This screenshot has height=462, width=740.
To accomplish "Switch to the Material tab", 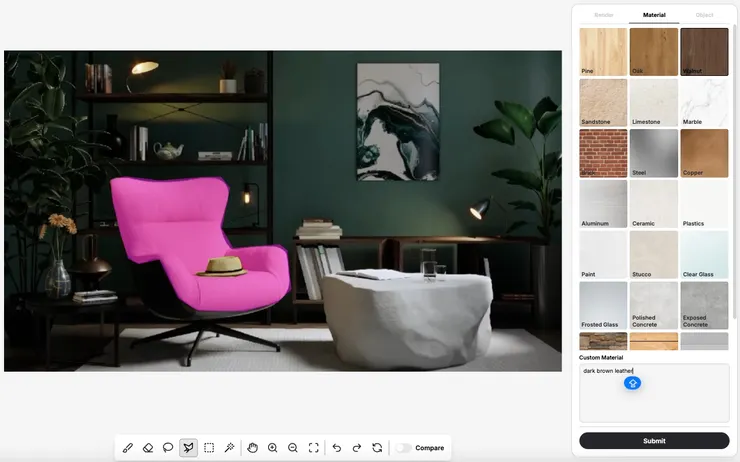I will click(x=654, y=15).
